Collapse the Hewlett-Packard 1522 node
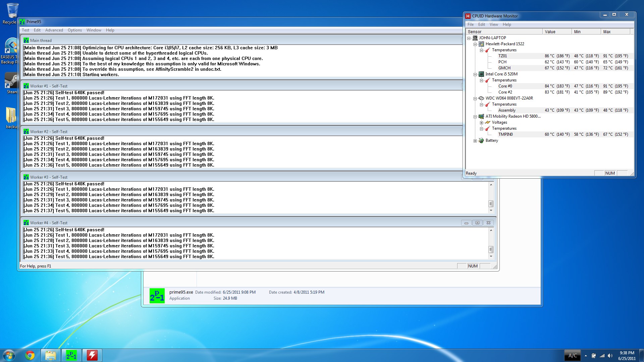 tap(475, 44)
